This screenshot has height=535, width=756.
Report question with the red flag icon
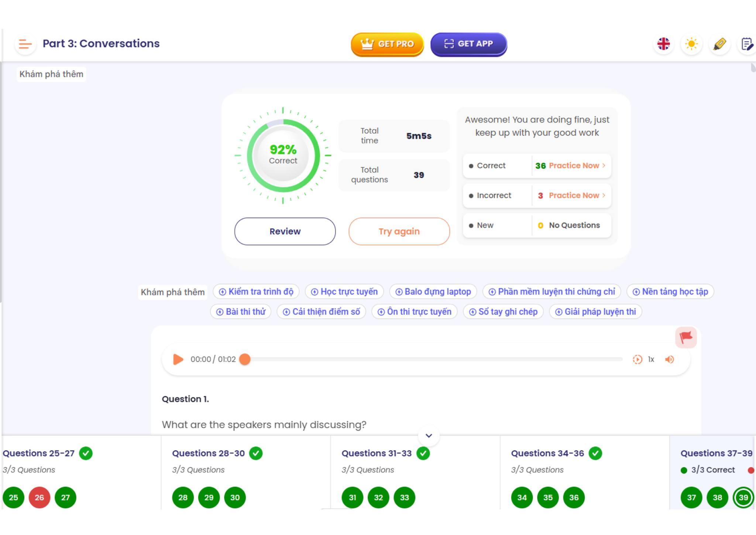coord(686,337)
